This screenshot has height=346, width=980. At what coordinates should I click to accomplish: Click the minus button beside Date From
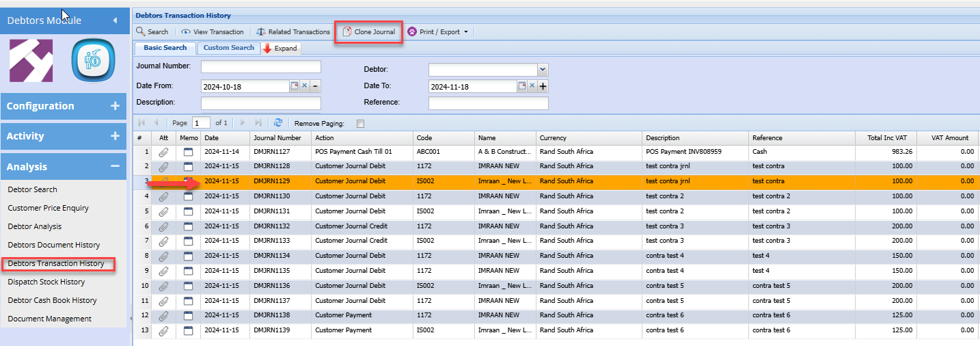[316, 86]
